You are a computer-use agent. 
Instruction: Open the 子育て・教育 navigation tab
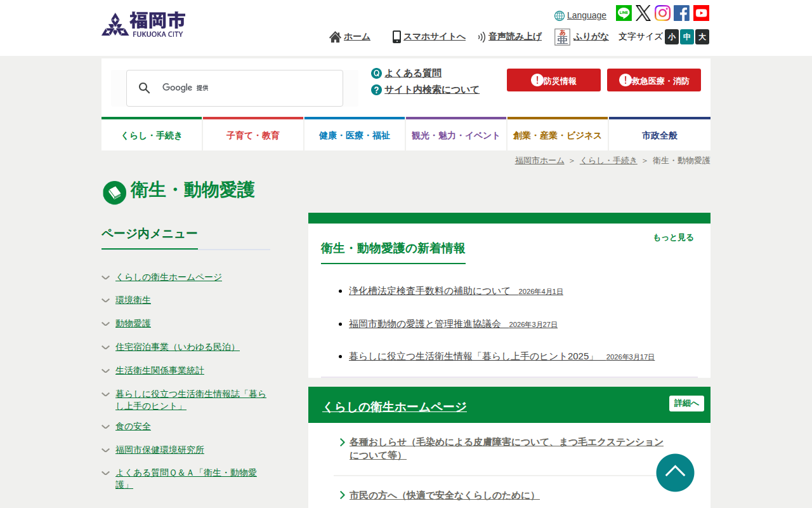pos(253,134)
